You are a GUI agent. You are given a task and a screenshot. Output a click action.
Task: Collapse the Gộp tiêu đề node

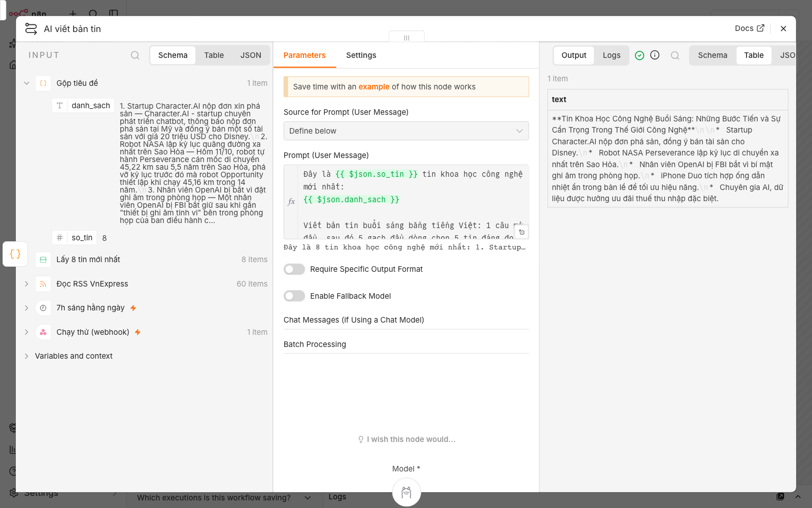(26, 83)
